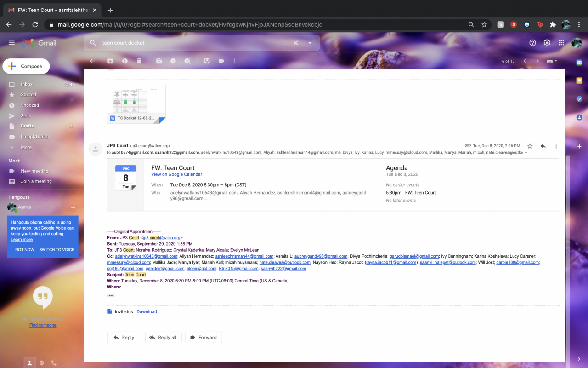The width and height of the screenshot is (588, 368).
Task: Open Learn more link in Hangouts notice
Action: pyautogui.click(x=22, y=240)
